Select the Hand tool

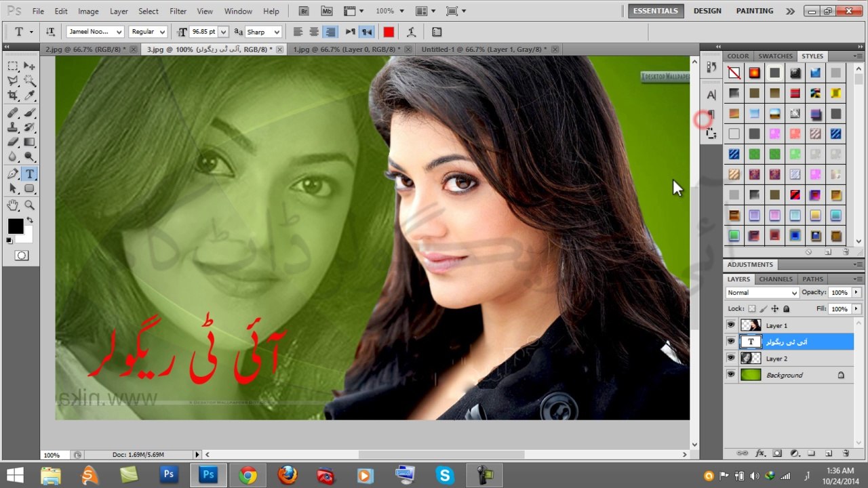point(13,205)
